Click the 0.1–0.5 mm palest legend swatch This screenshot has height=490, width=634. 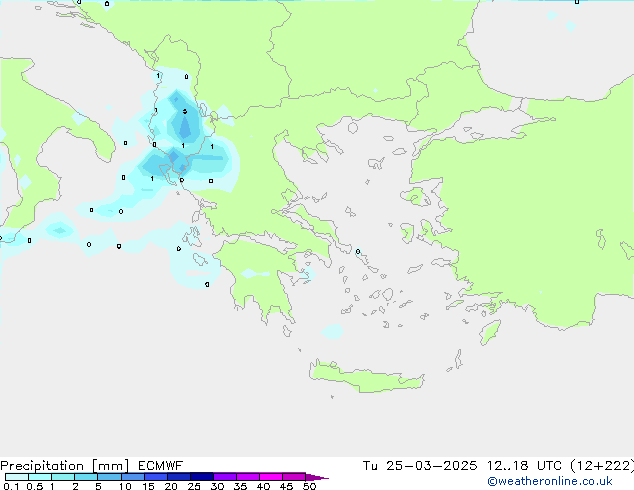click(17, 477)
